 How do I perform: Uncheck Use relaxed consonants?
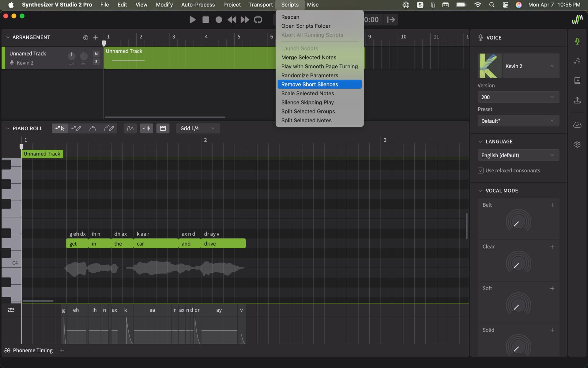(481, 171)
